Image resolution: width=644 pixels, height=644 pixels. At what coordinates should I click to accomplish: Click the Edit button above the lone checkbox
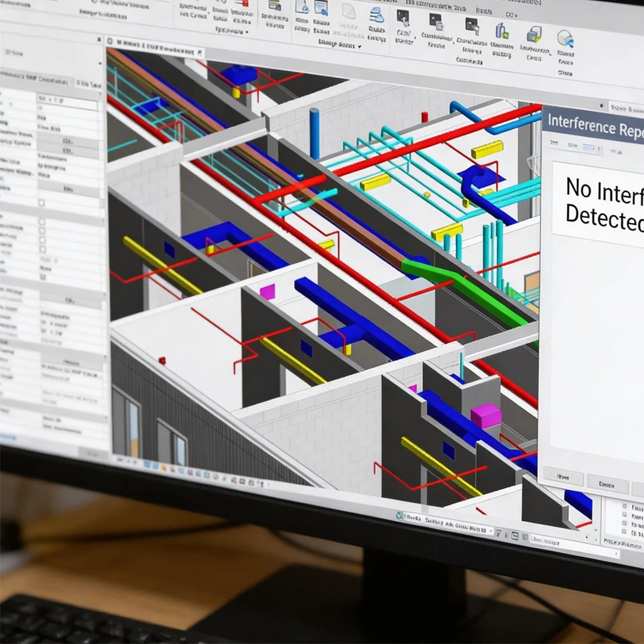[x=68, y=189]
